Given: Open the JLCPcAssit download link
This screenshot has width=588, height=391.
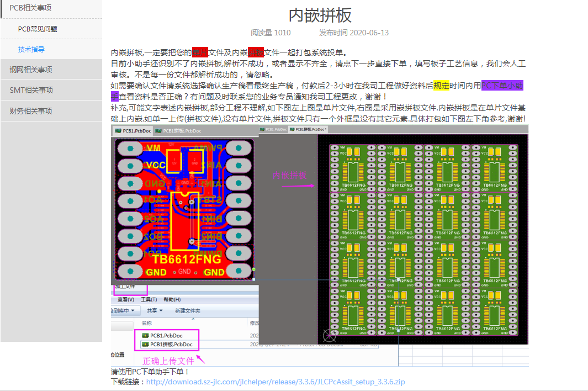Looking at the screenshot, I should click(276, 382).
